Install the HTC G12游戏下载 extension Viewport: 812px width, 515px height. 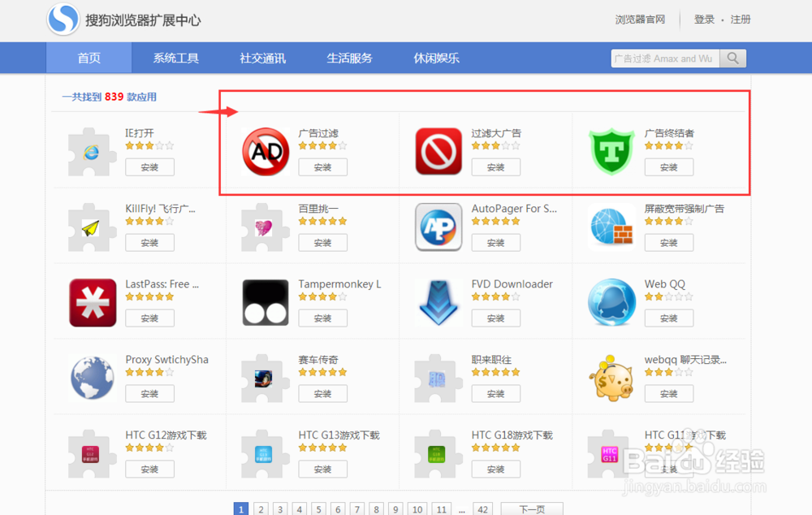coord(149,470)
